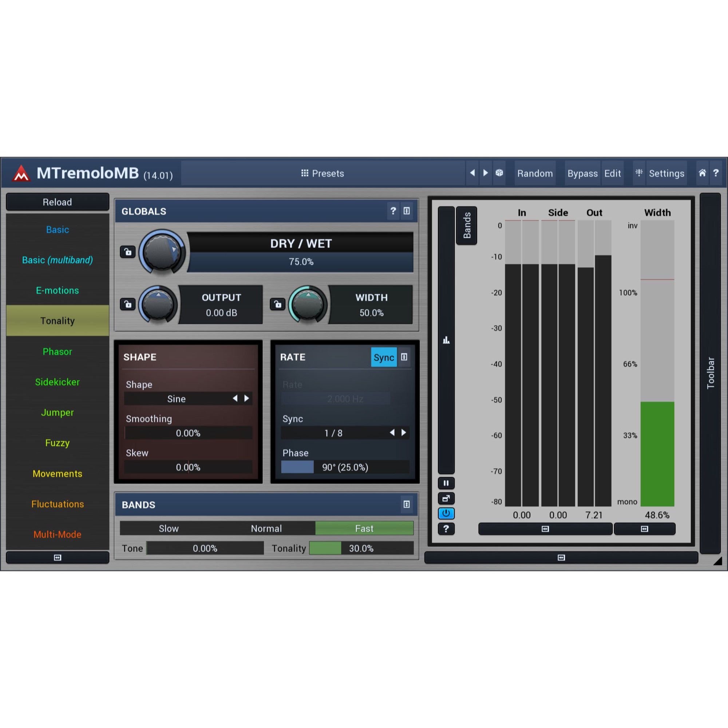Open the help question mark in the title bar
728x728 pixels.
click(716, 173)
